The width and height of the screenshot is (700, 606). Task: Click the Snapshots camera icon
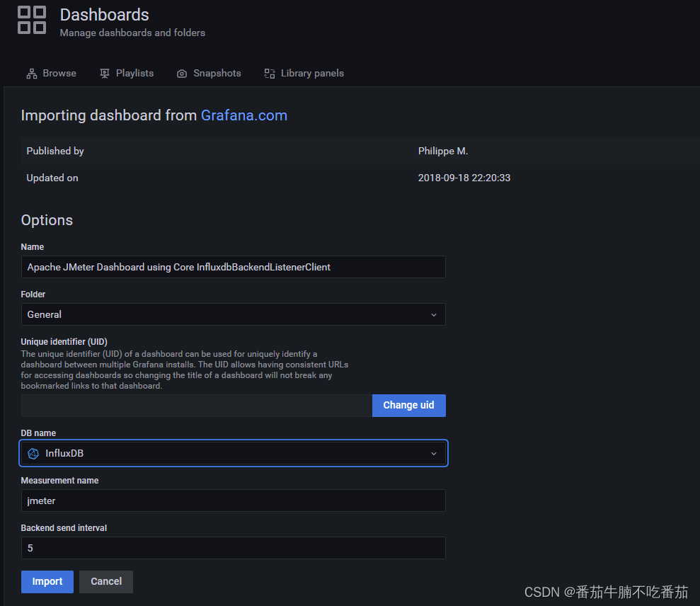(x=182, y=74)
